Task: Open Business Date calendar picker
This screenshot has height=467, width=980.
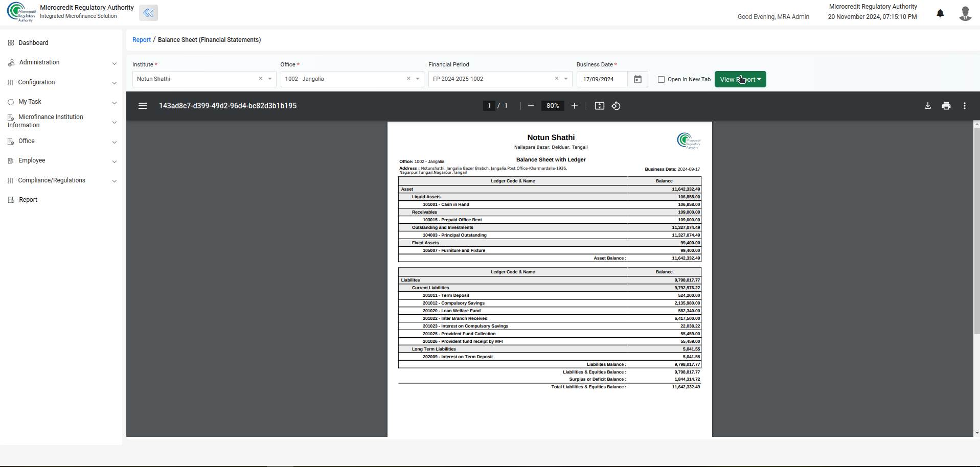Action: click(637, 79)
